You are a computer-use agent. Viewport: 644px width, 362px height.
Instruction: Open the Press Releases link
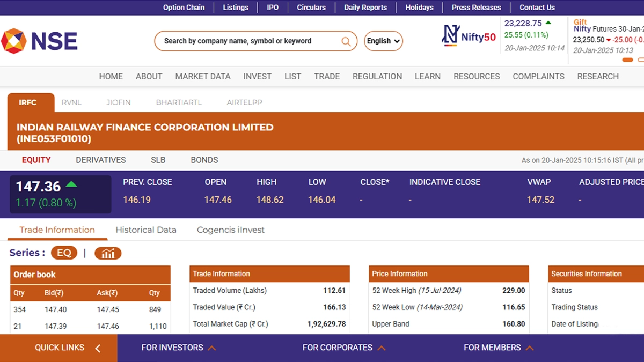pos(476,8)
